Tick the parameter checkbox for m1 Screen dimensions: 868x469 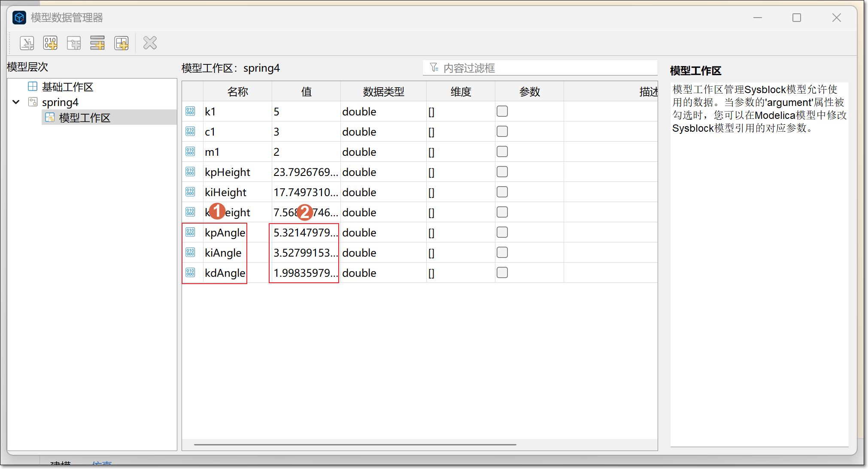tap(502, 152)
